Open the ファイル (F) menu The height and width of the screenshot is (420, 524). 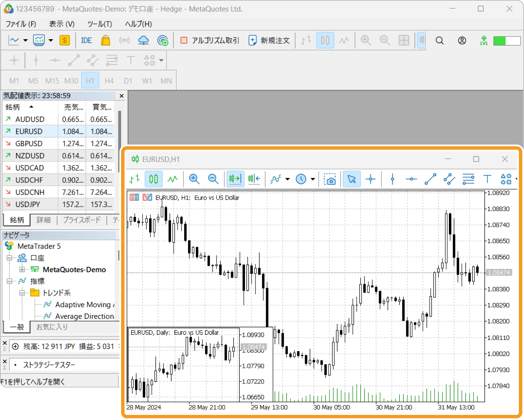(x=21, y=24)
